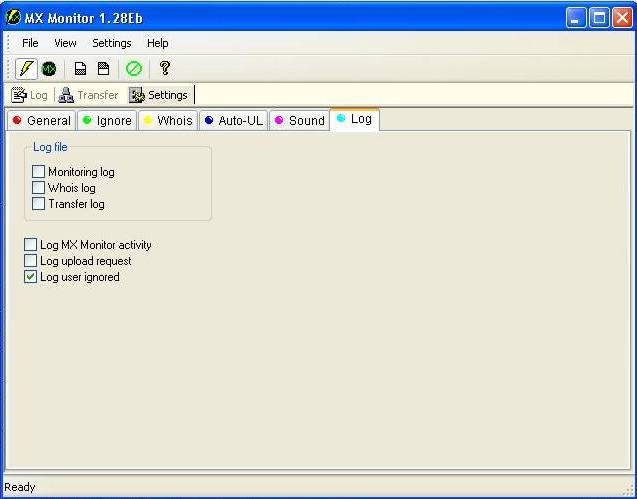Screen dimensions: 637x499
Task: Switch to the Sound tab
Action: [299, 120]
